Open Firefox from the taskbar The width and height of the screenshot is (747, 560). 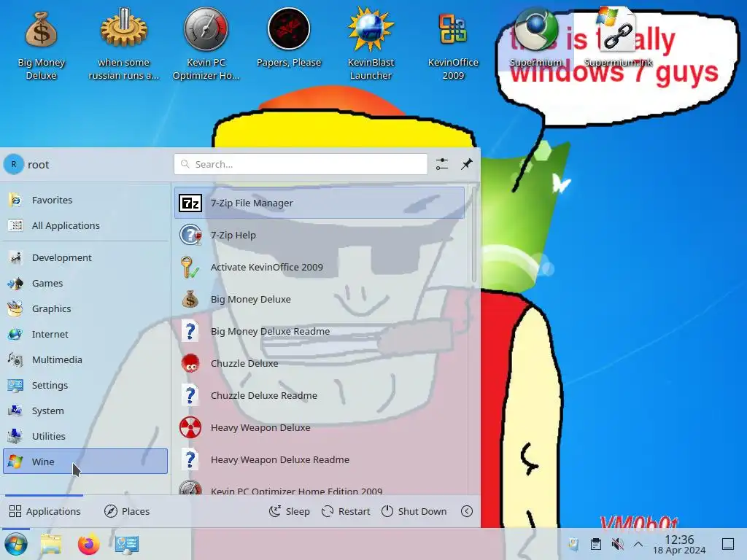click(x=88, y=544)
